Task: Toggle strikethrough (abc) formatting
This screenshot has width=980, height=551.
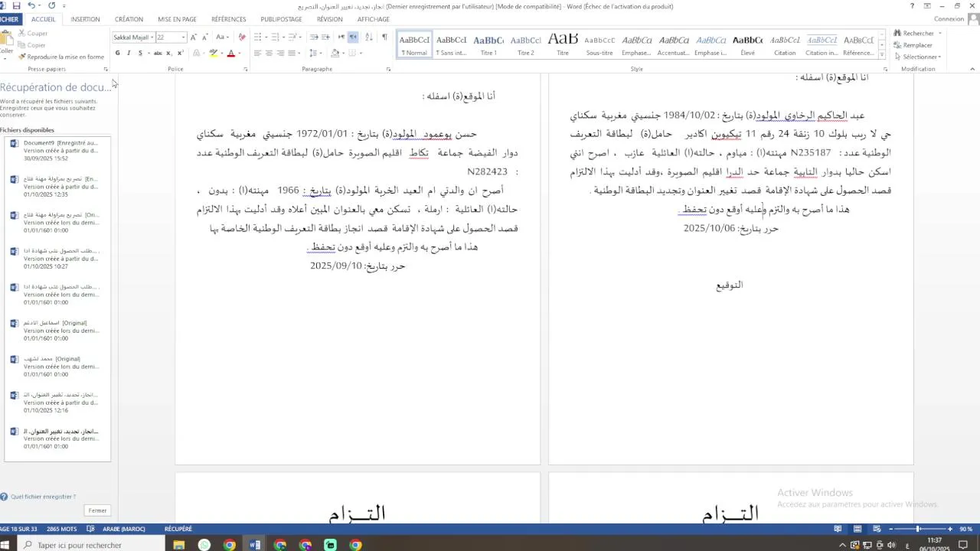Action: click(158, 54)
